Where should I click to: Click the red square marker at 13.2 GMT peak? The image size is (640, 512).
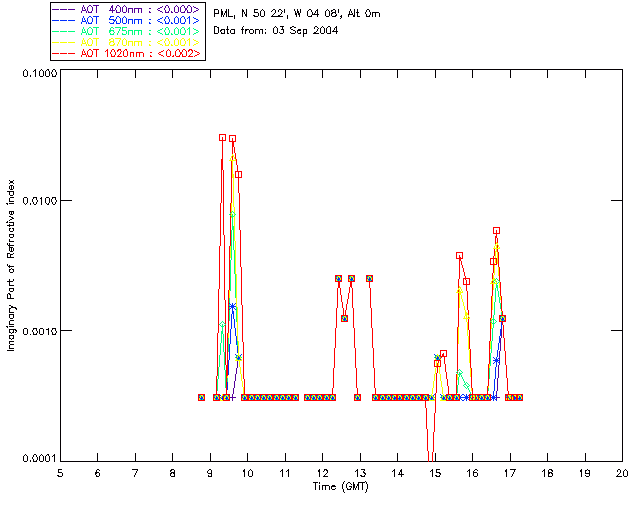(369, 278)
